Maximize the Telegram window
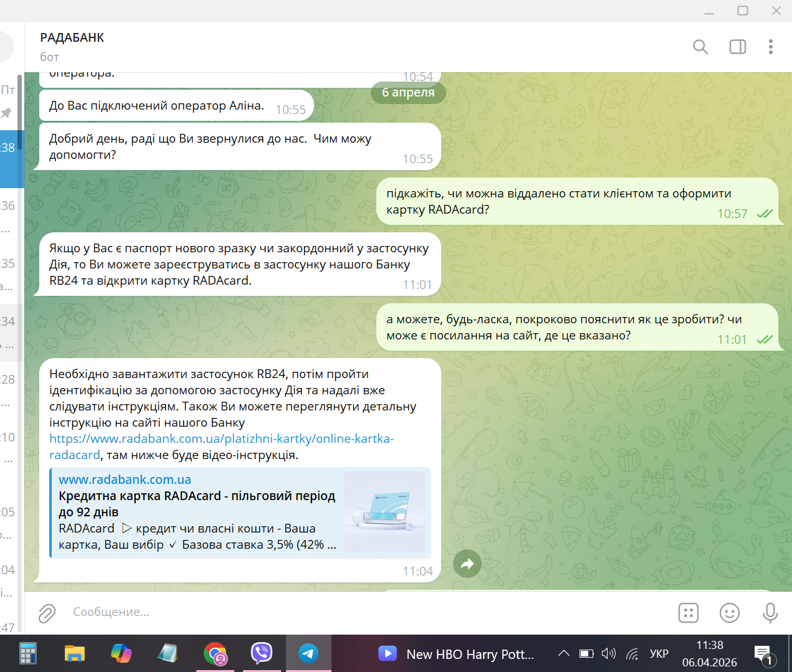The height and width of the screenshot is (672, 792). click(743, 11)
